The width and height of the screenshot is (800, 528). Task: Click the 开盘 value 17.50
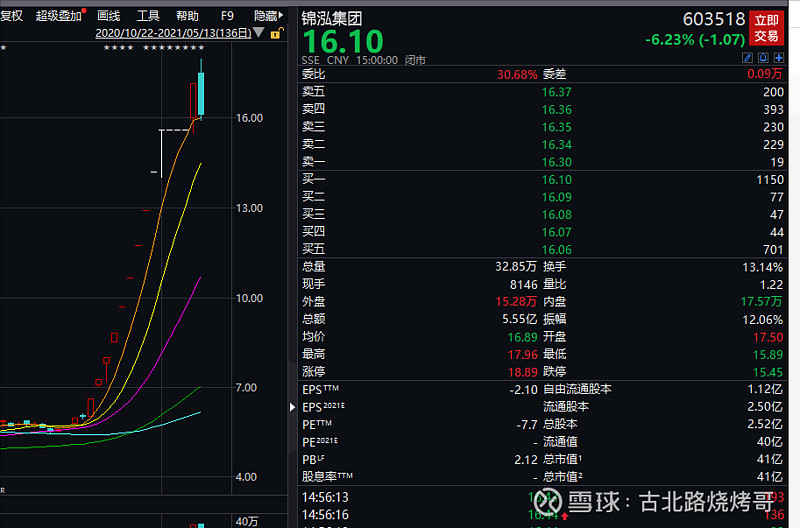coord(768,337)
